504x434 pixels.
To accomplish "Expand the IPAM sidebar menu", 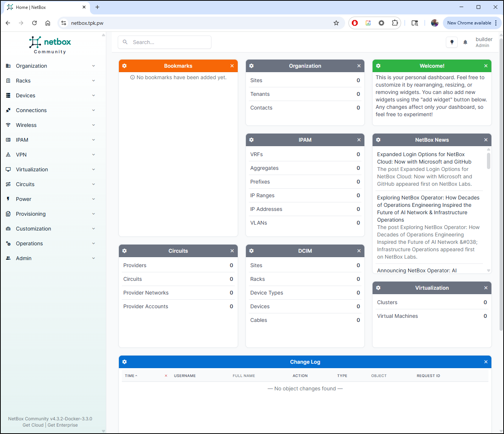I will coord(50,140).
